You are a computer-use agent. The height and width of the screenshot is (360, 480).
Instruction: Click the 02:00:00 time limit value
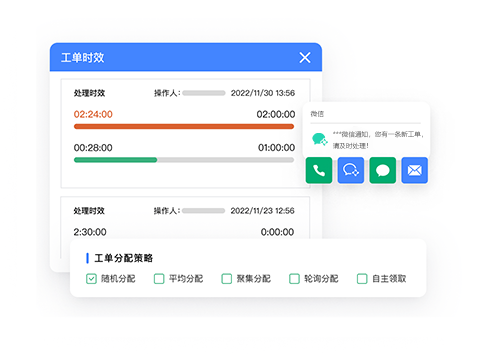pos(276,114)
